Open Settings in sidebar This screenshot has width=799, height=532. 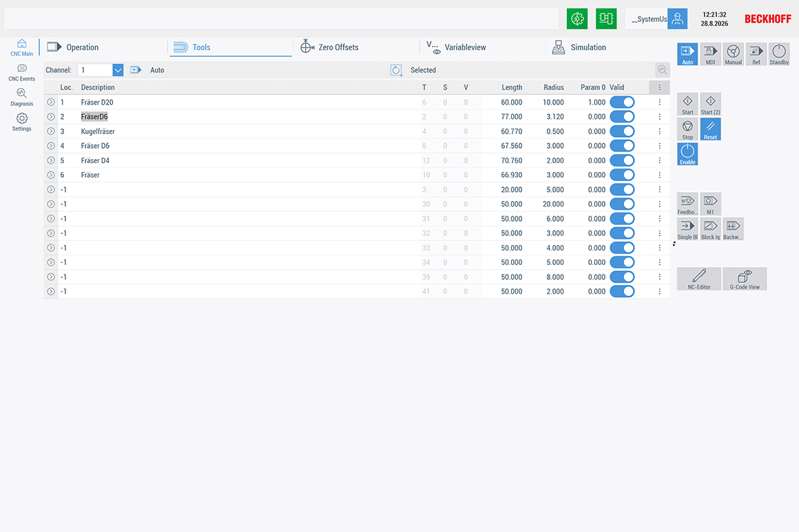[x=21, y=123]
